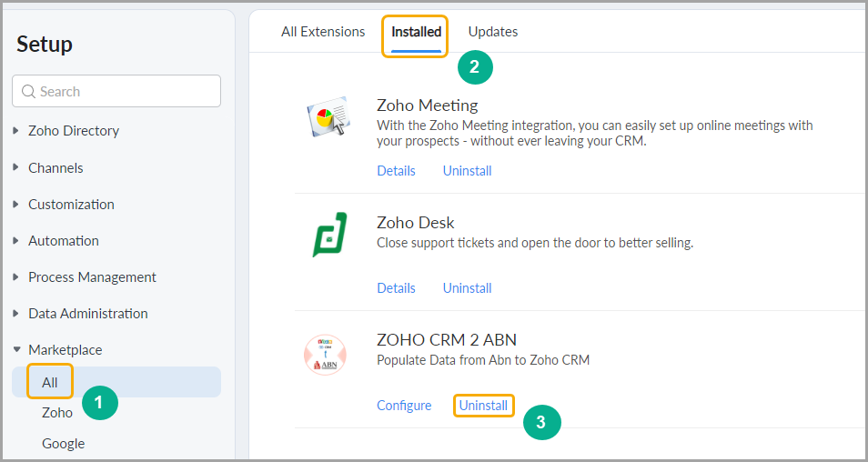This screenshot has width=868, height=462.
Task: Expand Data Administration section
Action: tap(16, 314)
